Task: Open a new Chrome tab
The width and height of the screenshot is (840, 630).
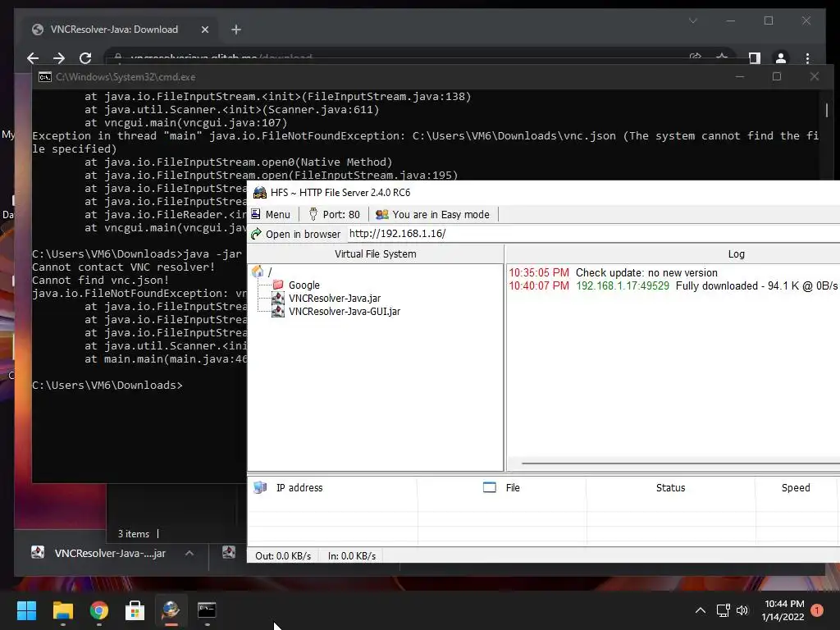Action: coord(236,30)
